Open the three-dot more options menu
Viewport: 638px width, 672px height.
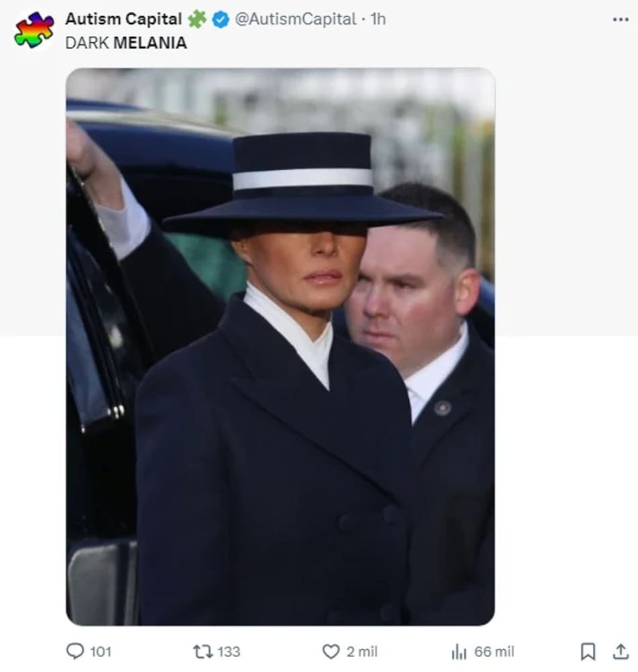click(x=621, y=19)
